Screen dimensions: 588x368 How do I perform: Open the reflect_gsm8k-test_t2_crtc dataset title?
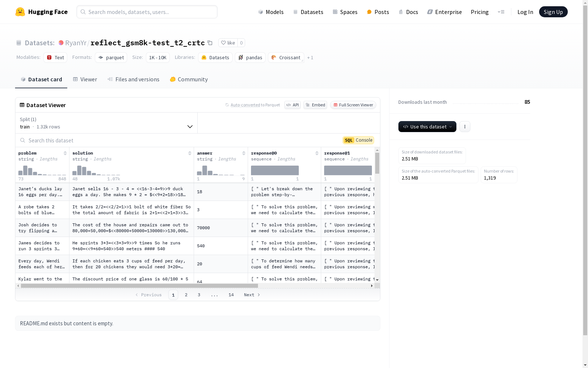tap(147, 43)
